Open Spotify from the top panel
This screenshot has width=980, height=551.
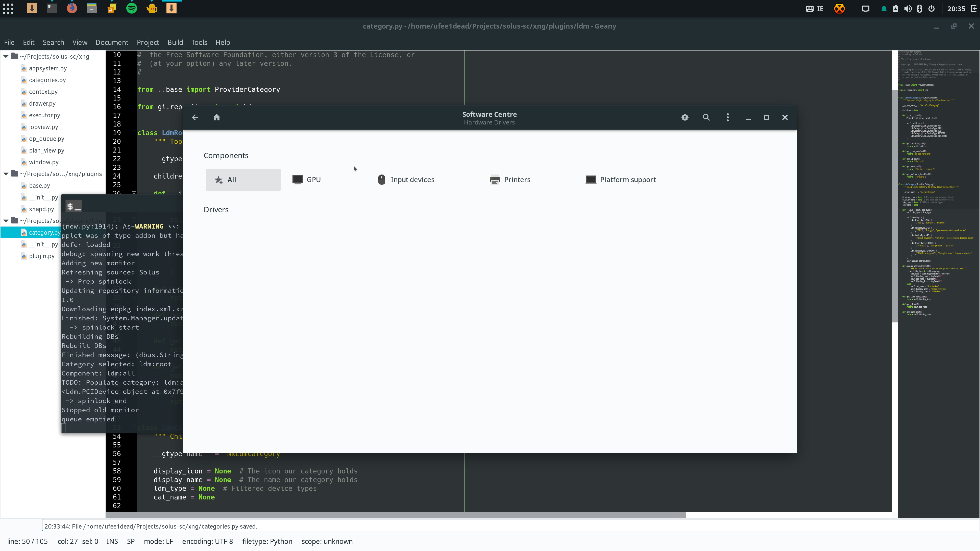[x=132, y=8]
